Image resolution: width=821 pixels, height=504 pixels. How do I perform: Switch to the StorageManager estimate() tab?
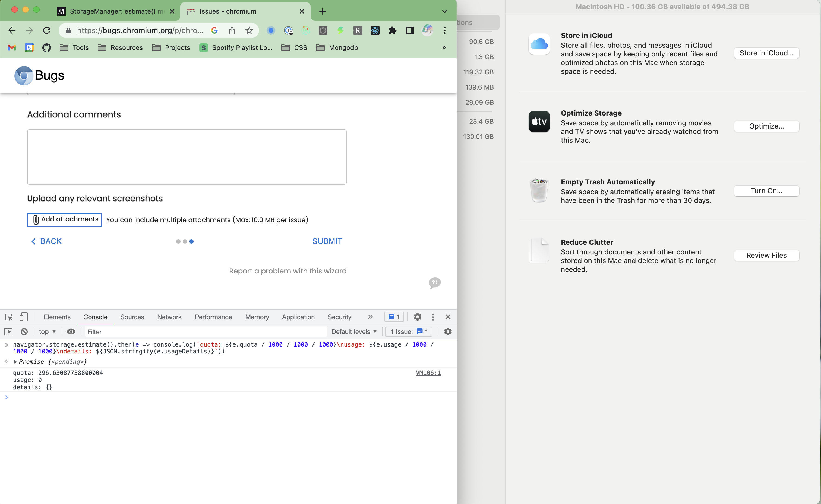[115, 11]
